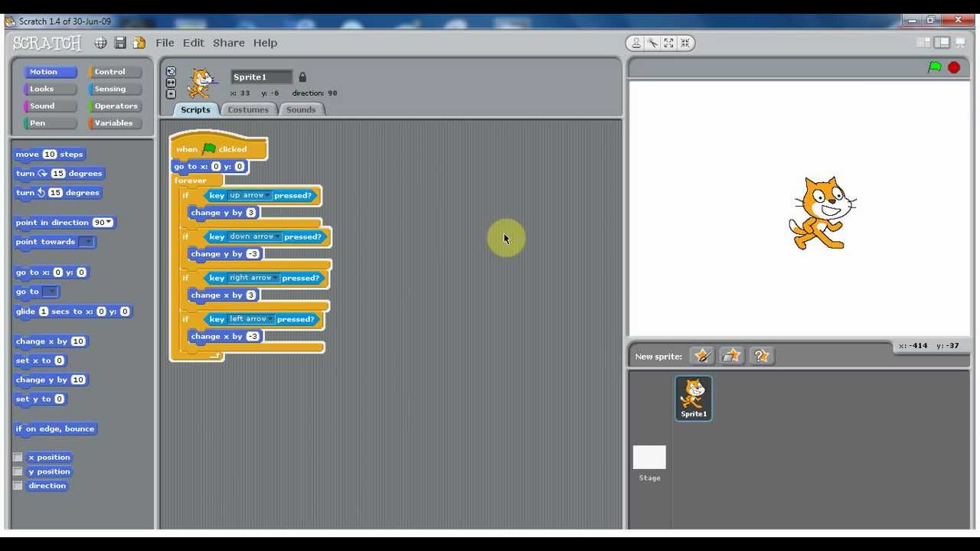Click the share project icon
The width and height of the screenshot is (980, 551).
tap(139, 43)
